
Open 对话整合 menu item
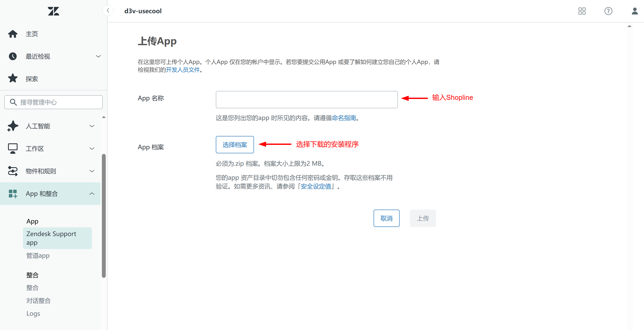click(39, 301)
